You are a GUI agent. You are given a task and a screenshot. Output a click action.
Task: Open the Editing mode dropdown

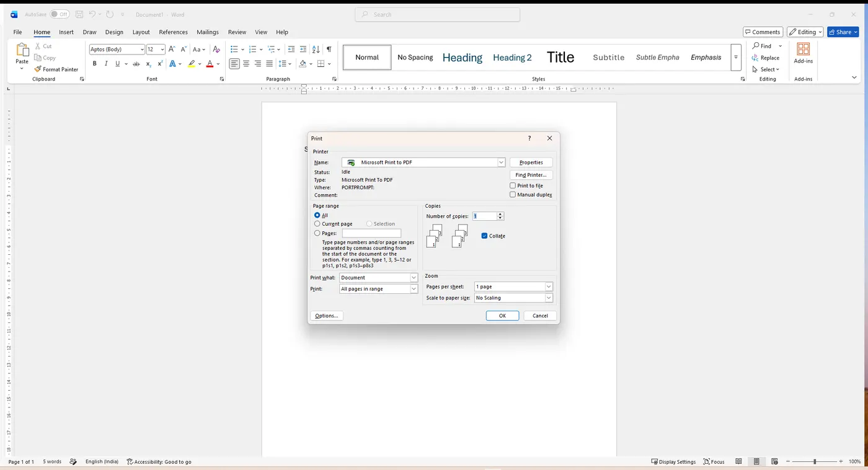(805, 32)
